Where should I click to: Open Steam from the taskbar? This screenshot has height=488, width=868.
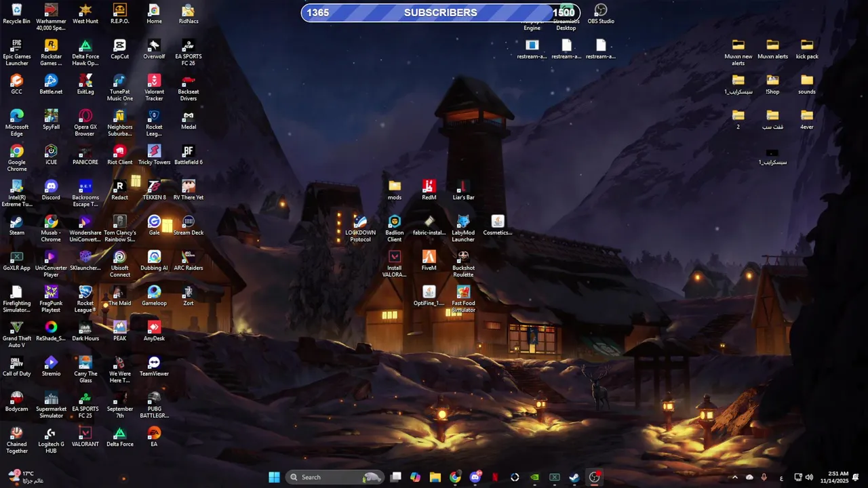[574, 477]
